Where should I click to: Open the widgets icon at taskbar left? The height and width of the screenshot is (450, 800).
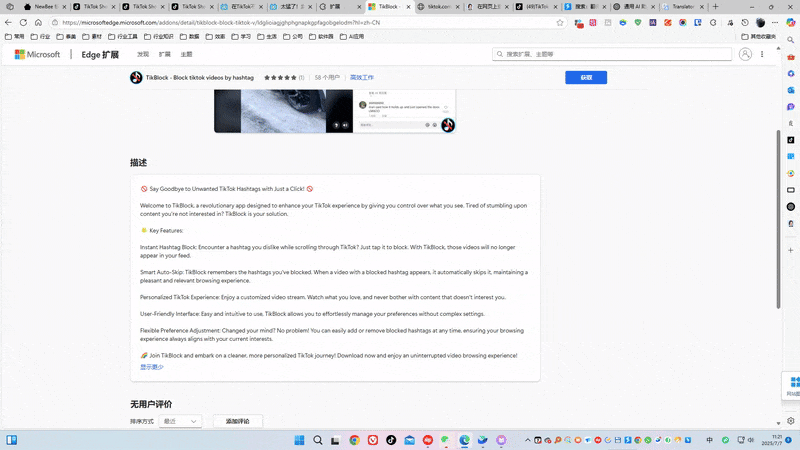(11, 440)
